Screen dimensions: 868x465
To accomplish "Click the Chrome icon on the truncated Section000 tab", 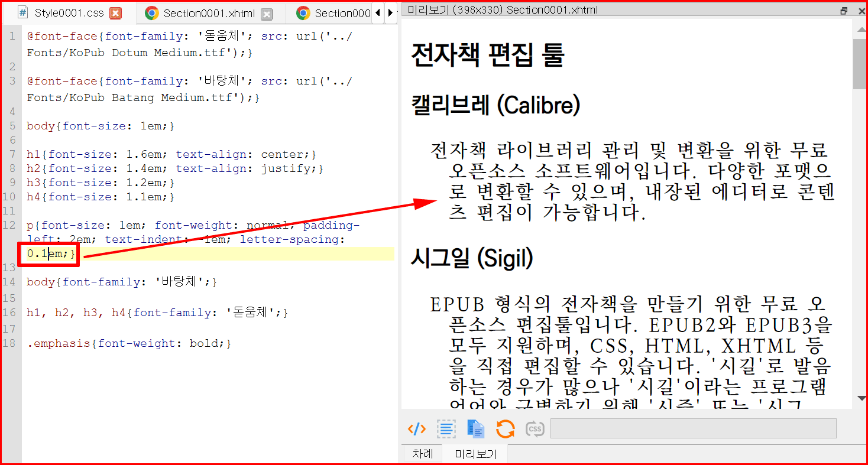I will point(303,13).
